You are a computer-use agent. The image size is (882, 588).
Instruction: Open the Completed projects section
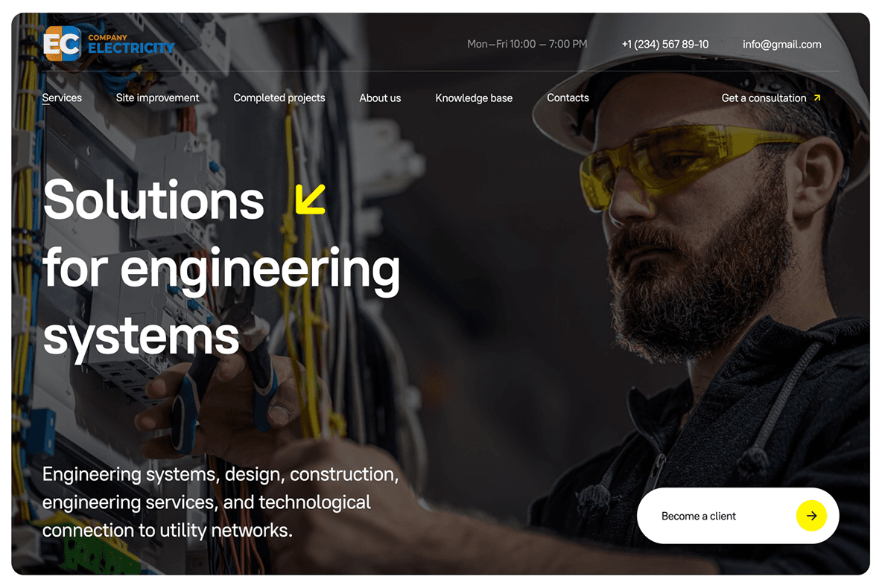tap(279, 98)
